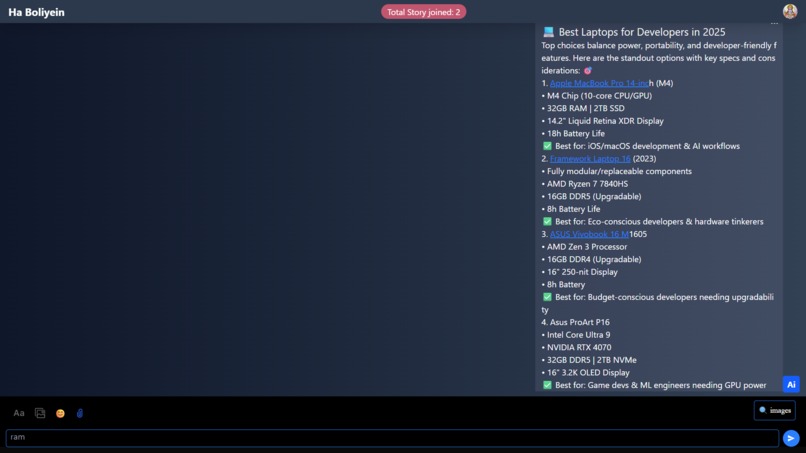Click the 'NVIDIA RTX 4070' line
This screenshot has height=453, width=806.
576,348
